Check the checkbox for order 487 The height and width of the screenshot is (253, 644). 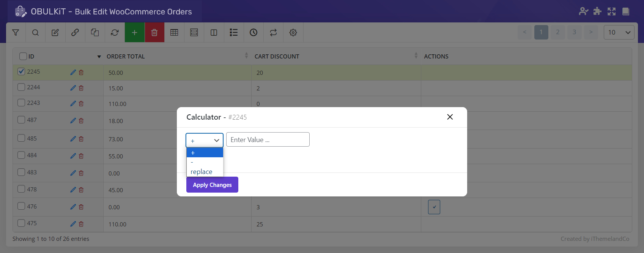pyautogui.click(x=22, y=120)
